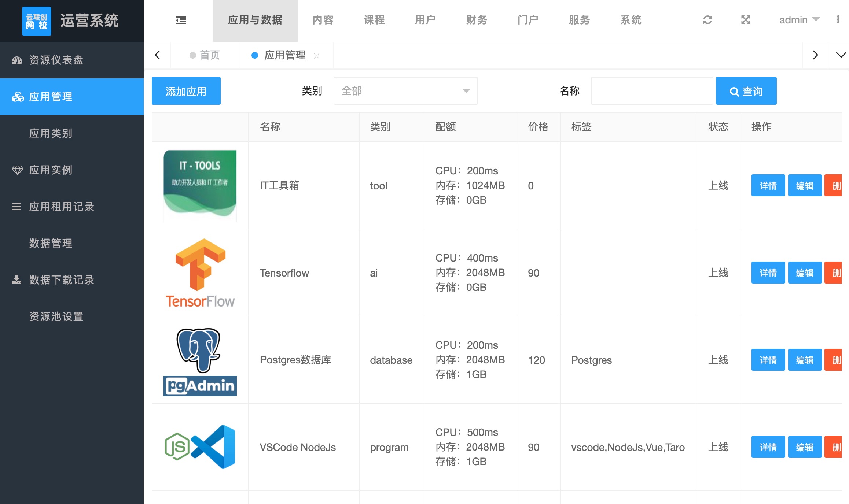Image resolution: width=849 pixels, height=504 pixels.
Task: Click the 状态 column header
Action: pos(718,127)
